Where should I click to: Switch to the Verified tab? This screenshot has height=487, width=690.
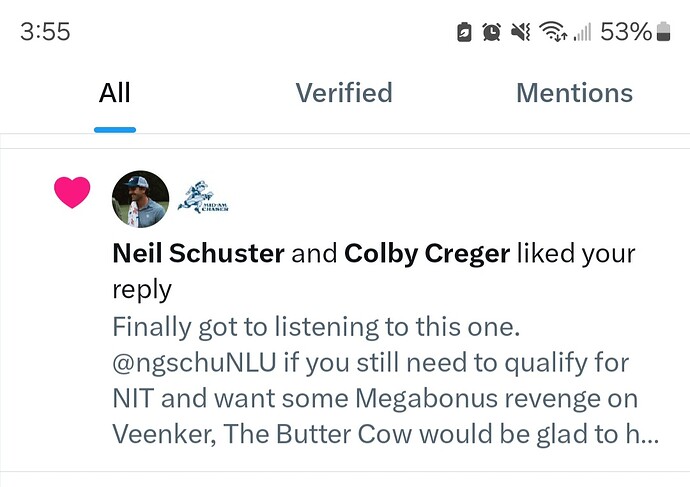tap(344, 93)
